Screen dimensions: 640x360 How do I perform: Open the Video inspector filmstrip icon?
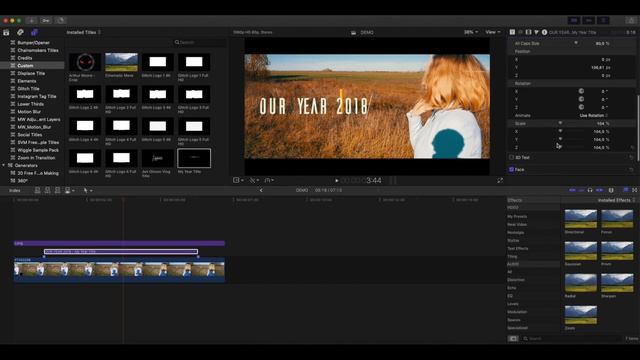pyautogui.click(x=529, y=32)
